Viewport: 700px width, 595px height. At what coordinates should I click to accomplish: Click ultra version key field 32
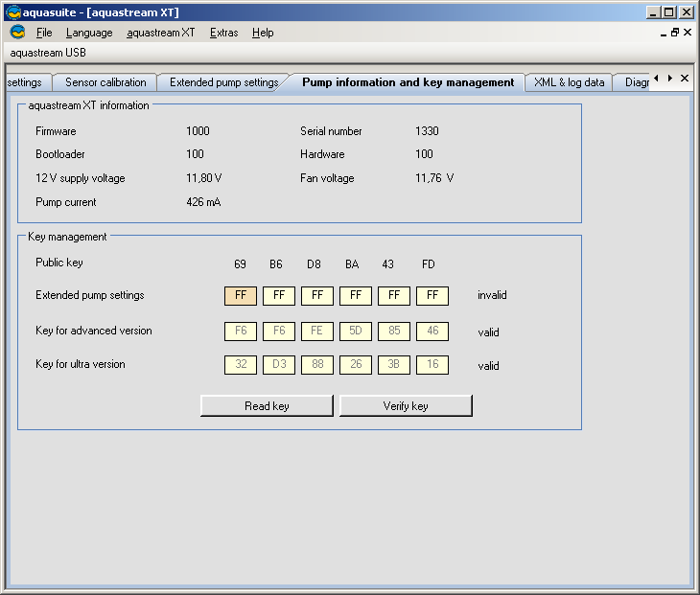coord(241,364)
